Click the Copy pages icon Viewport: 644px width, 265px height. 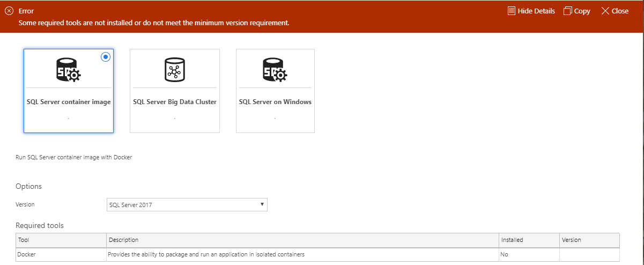[x=567, y=11]
